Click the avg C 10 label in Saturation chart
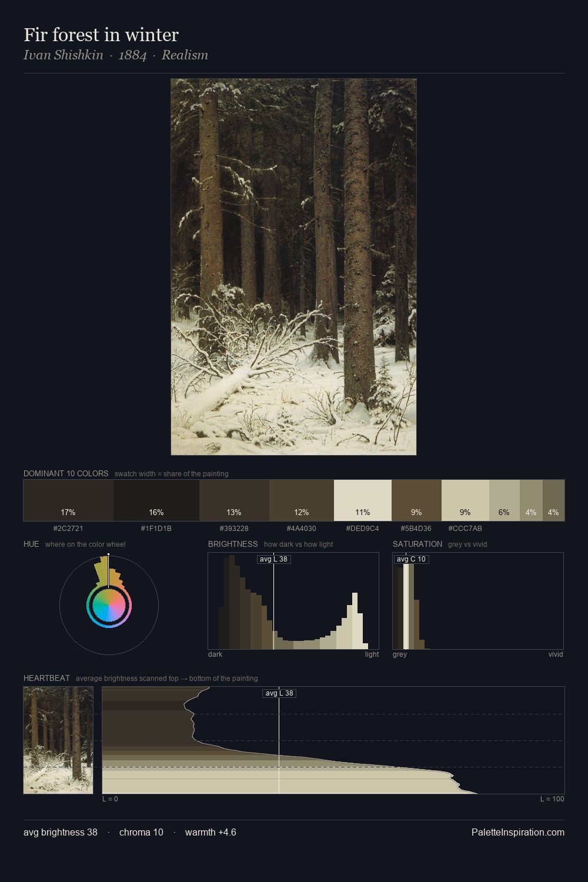This screenshot has width=588, height=882. 411,559
